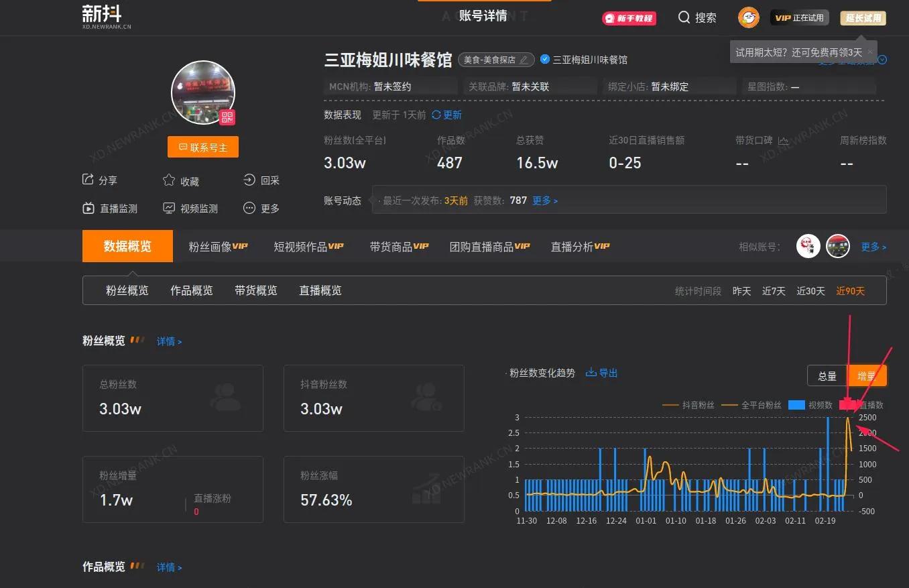Select the 近30天 time period tab

810,291
